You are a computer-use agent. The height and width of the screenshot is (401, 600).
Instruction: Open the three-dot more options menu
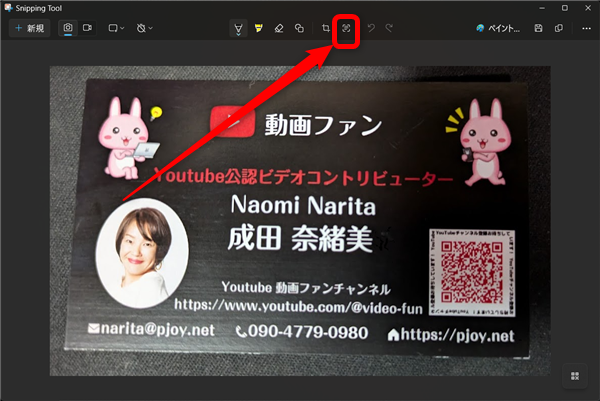pyautogui.click(x=586, y=28)
